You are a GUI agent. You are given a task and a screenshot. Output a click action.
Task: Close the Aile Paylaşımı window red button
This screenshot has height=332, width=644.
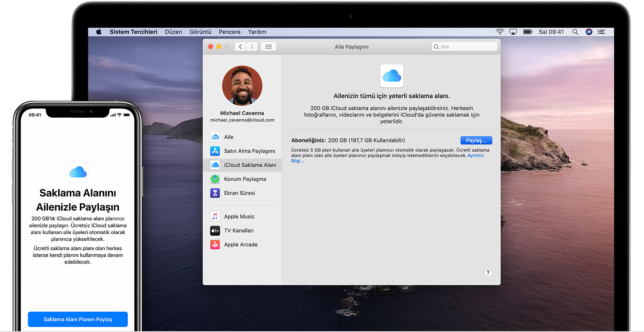(211, 47)
